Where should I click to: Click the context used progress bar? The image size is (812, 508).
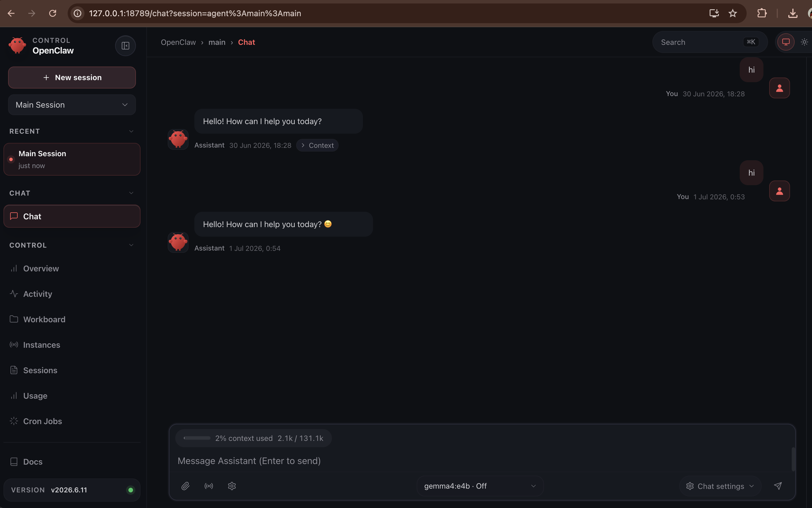197,438
